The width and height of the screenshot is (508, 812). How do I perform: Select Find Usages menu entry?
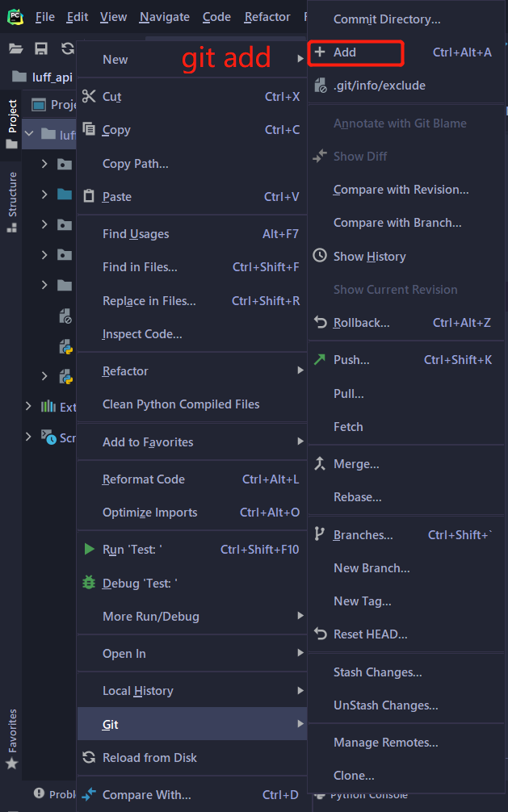coord(191,234)
